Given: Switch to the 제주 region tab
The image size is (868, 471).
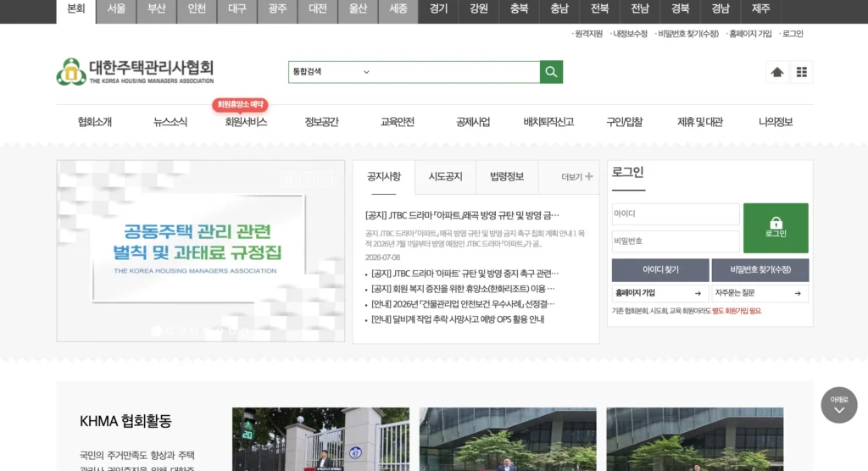Looking at the screenshot, I should pyautogui.click(x=761, y=10).
